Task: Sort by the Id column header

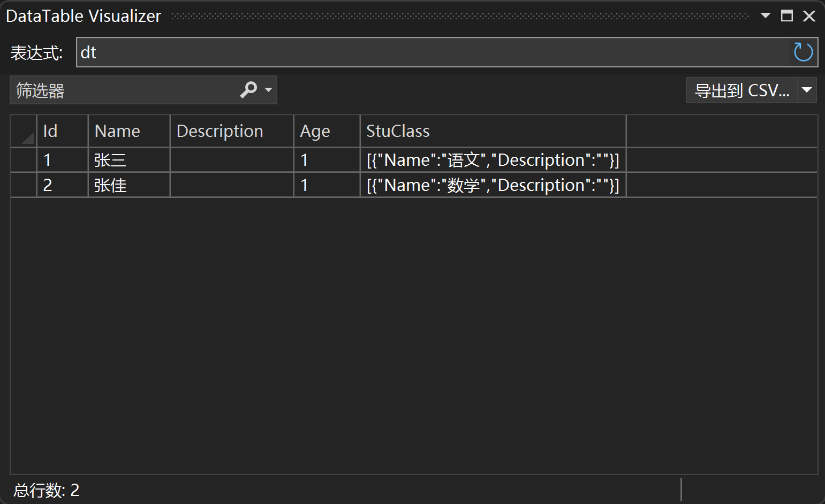Action: coord(62,131)
